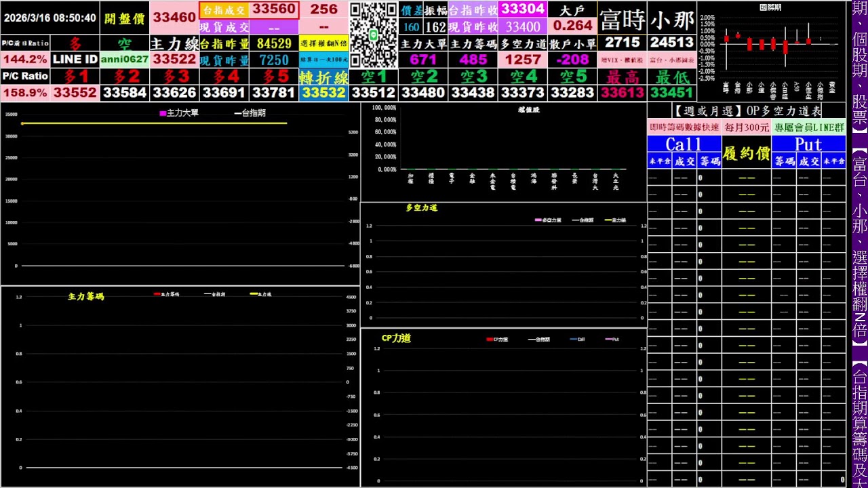Click the pink 多空力道 legend entry
868x488 pixels.
(x=548, y=220)
